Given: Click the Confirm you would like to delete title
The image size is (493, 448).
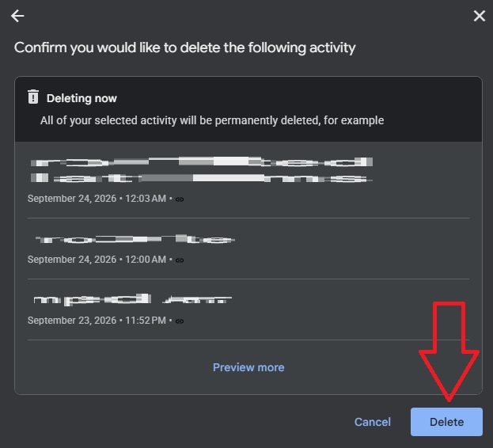Looking at the screenshot, I should pos(185,48).
